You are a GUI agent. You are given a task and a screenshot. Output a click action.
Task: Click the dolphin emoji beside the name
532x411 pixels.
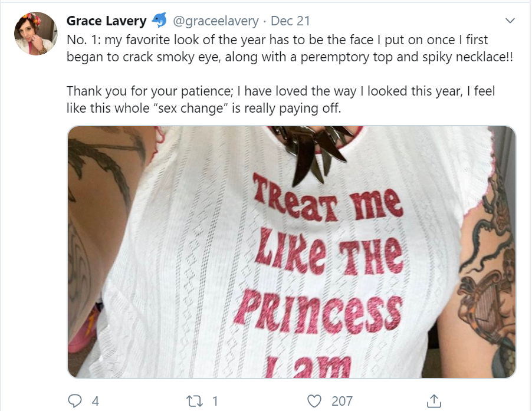[x=159, y=21]
